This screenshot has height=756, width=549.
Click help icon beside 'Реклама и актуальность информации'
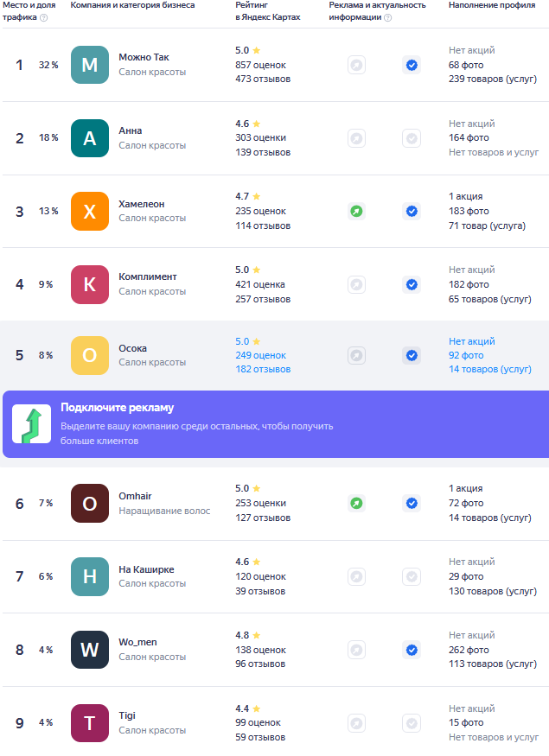click(x=387, y=17)
